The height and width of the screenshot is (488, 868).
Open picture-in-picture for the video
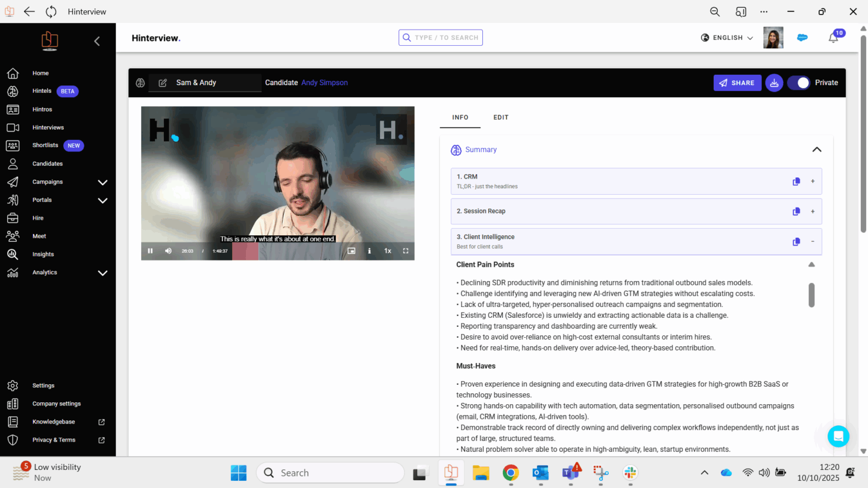[x=351, y=251]
